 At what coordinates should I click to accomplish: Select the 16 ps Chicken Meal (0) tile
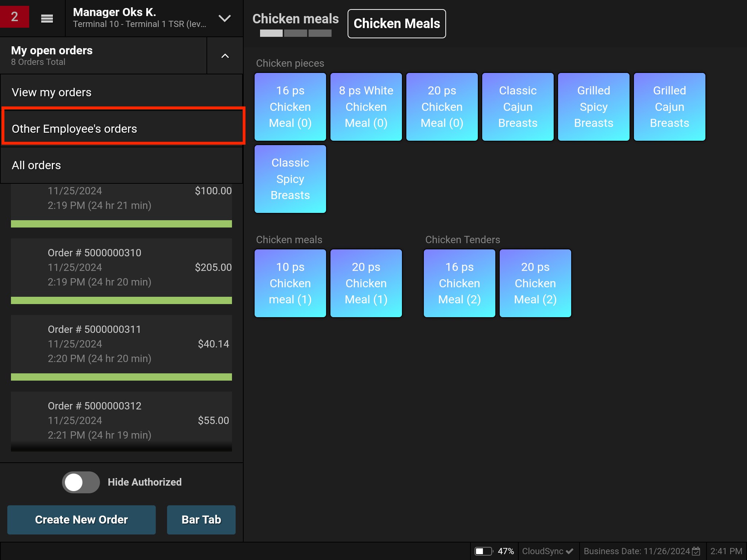point(290,106)
